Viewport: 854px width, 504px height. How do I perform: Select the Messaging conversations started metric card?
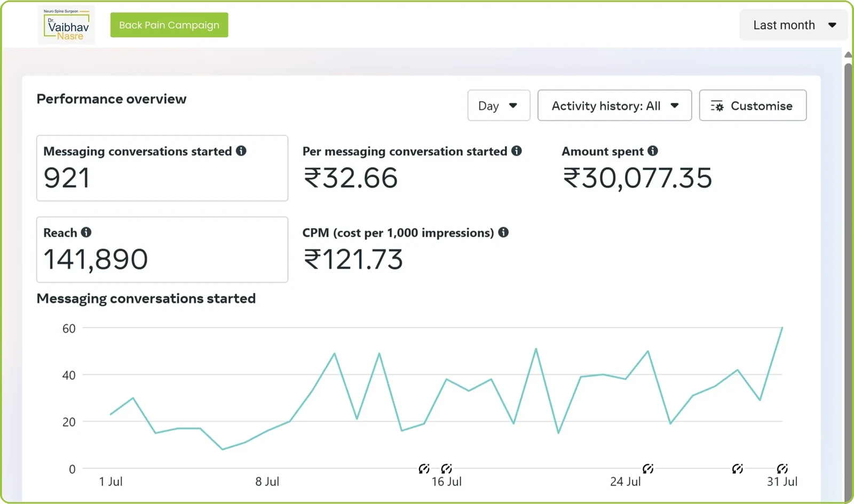click(x=162, y=168)
